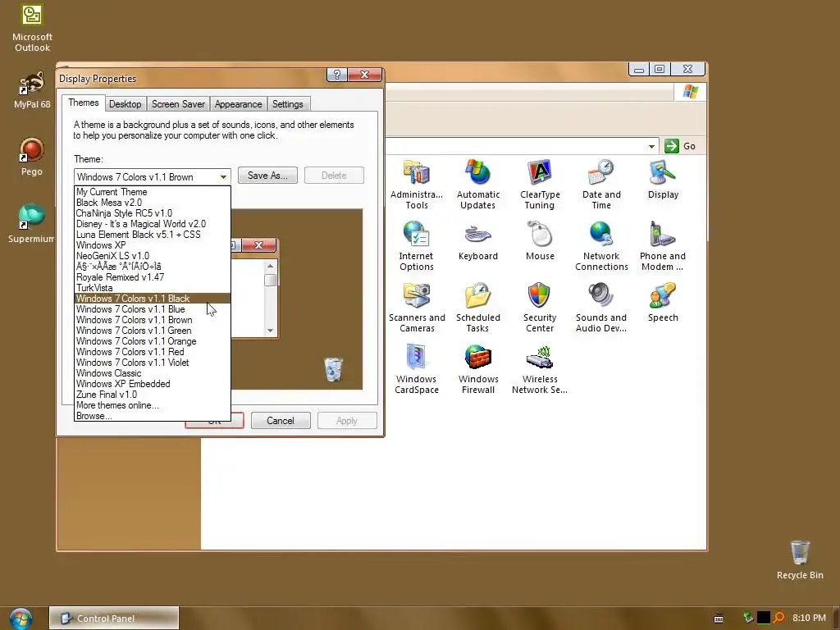Pick More themes online... list entry
This screenshot has width=840, height=630.
point(152,405)
